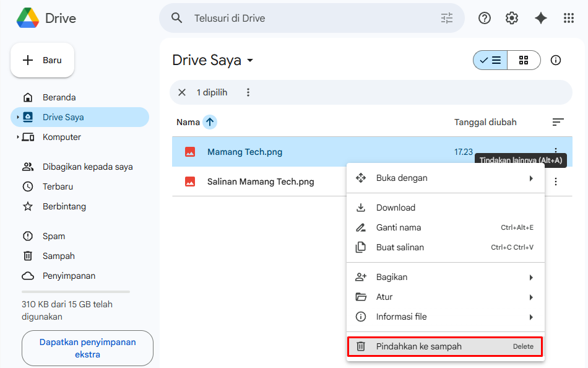Click the Mamang Tech.png image file icon

pos(190,152)
